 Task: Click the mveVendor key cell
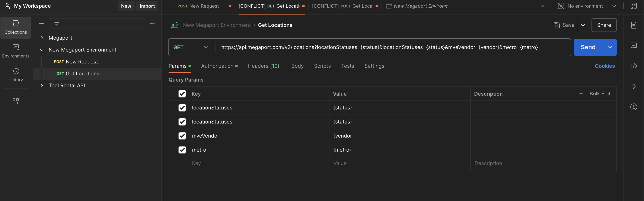[258, 136]
